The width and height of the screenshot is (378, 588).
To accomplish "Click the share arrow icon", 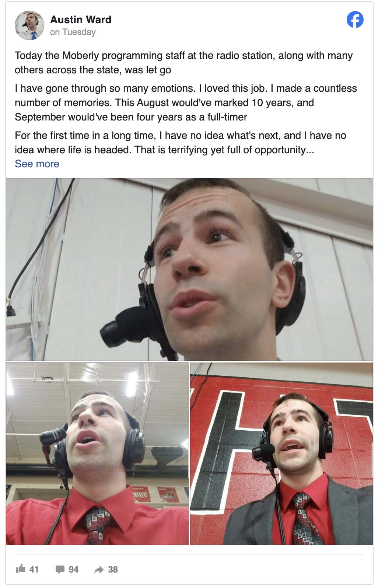I will 99,570.
